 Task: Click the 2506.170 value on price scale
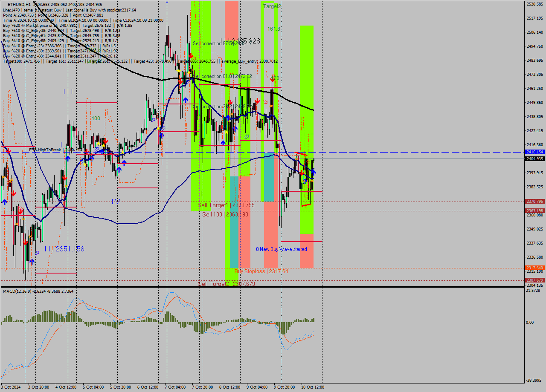[535, 32]
